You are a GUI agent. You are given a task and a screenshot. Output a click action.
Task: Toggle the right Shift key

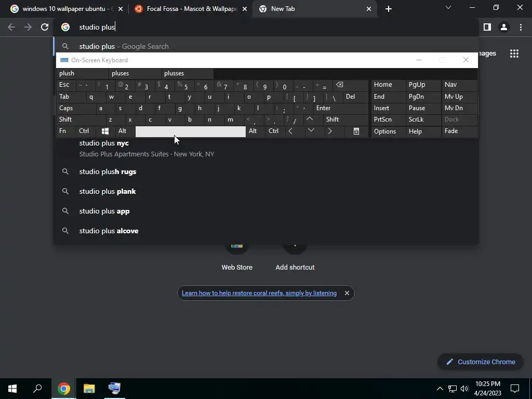[x=345, y=119]
